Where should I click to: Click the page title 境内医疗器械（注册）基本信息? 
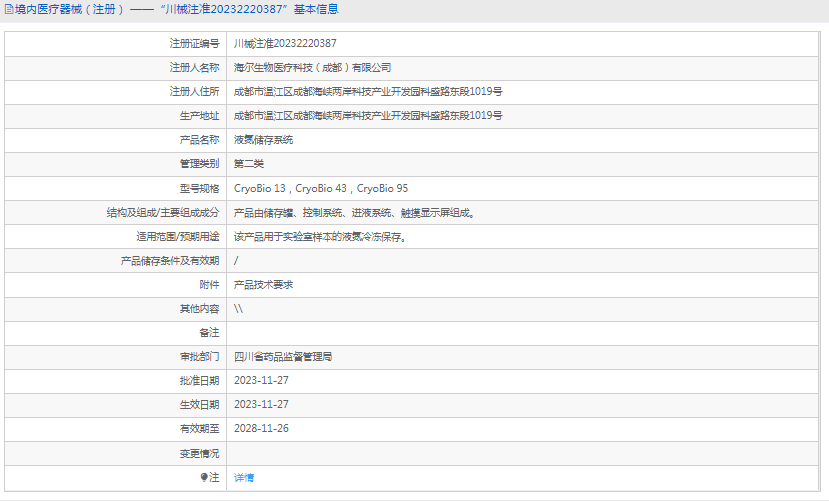click(x=177, y=10)
